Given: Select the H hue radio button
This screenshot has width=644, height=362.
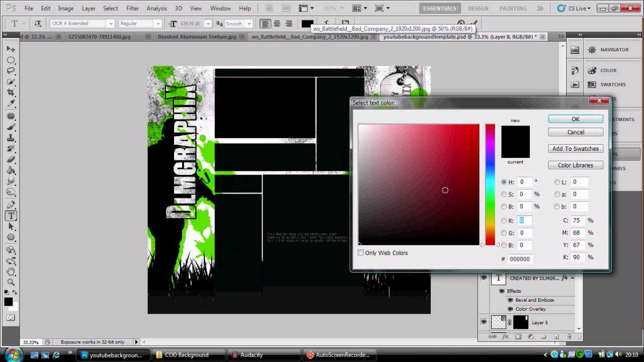Looking at the screenshot, I should [x=504, y=182].
